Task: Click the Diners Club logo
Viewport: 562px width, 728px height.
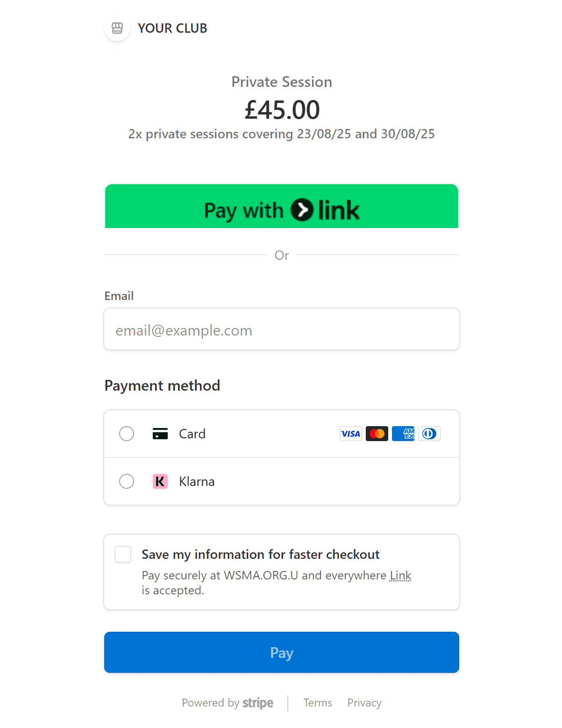Action: coord(429,434)
